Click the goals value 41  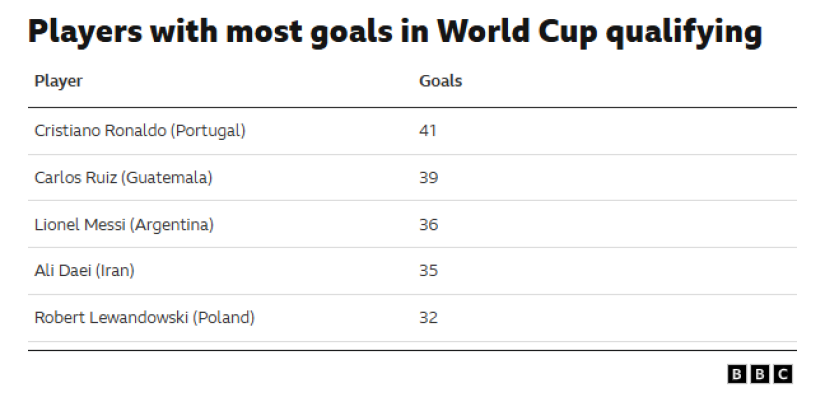[x=428, y=130]
